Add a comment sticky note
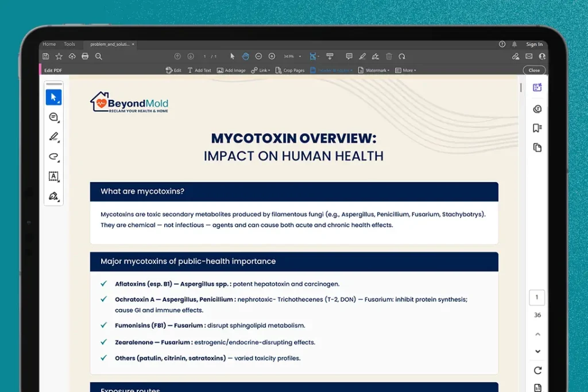The image size is (588, 392). tap(349, 56)
